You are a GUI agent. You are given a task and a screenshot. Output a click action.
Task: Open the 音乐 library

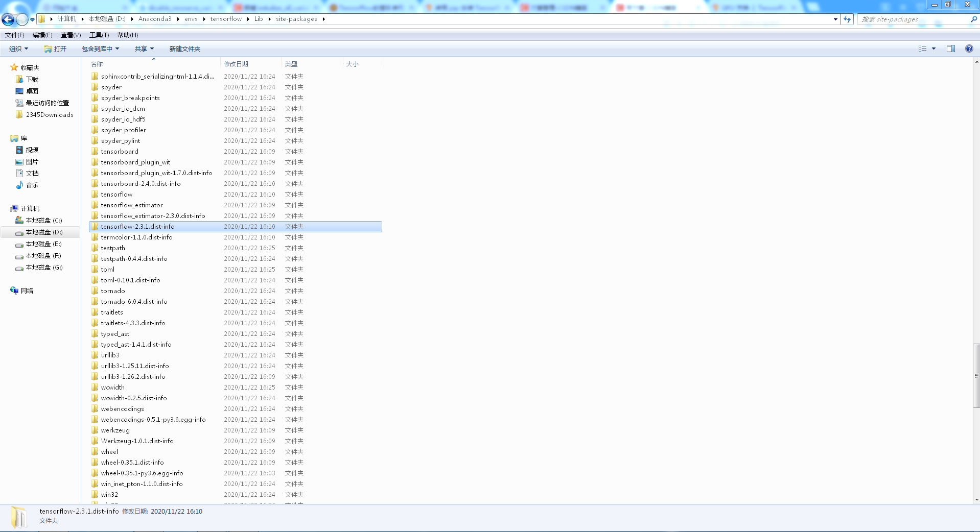[x=27, y=185]
